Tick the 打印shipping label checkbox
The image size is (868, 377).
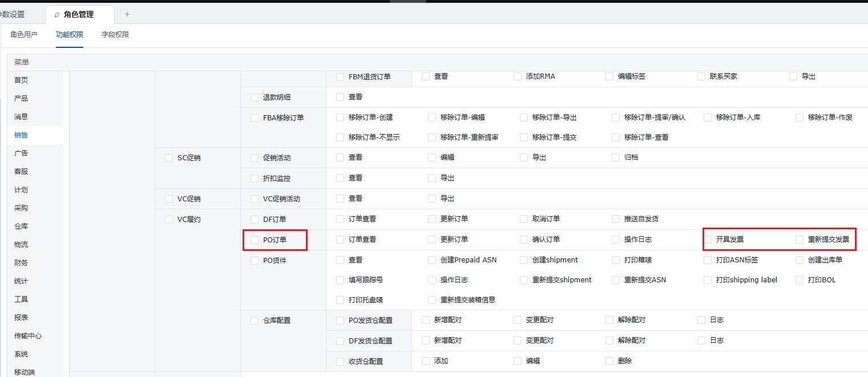(708, 280)
